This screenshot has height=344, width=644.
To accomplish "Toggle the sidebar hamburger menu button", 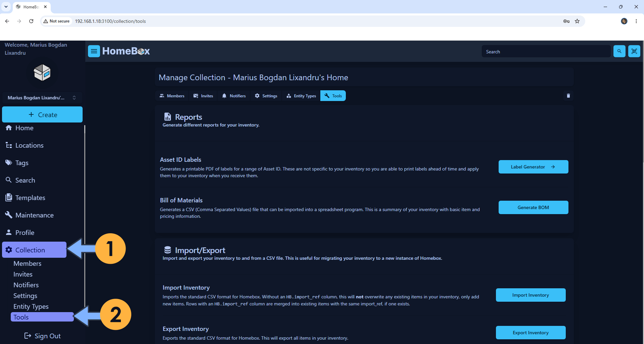I will (x=94, y=51).
